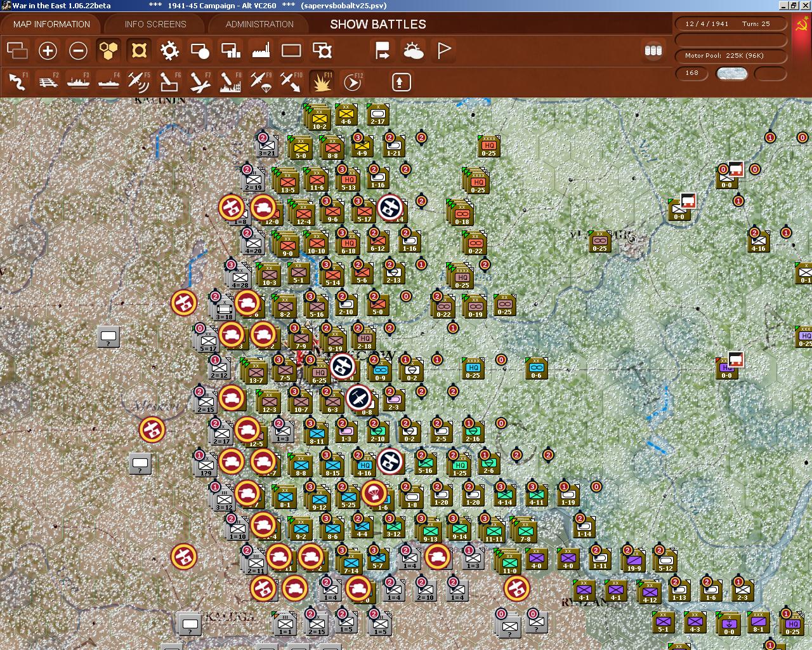
Task: Select F10 air transfer mode
Action: [x=291, y=82]
